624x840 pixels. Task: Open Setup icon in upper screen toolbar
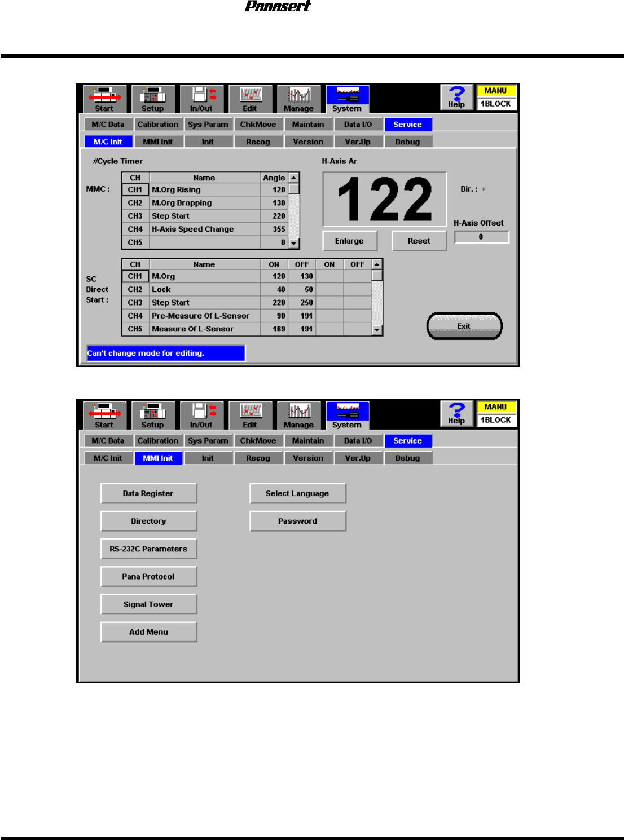153,99
